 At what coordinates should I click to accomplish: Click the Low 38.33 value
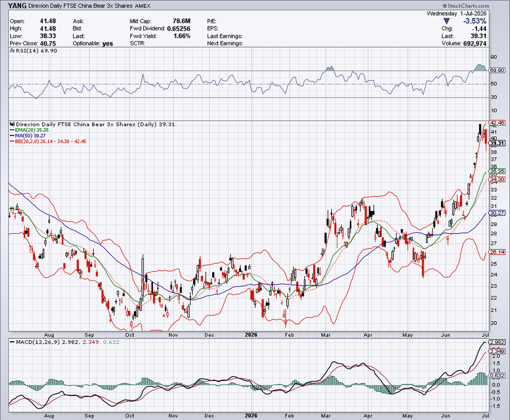coord(48,36)
